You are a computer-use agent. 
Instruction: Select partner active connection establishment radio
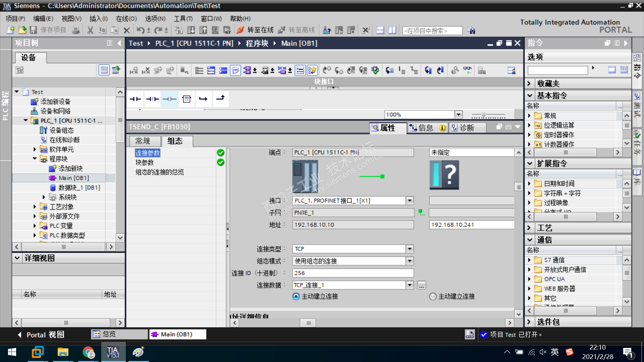tap(433, 296)
